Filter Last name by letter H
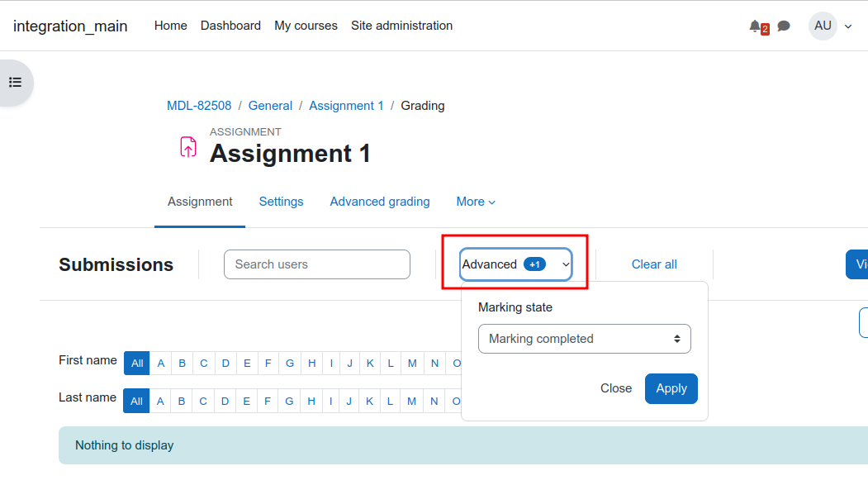 point(311,401)
